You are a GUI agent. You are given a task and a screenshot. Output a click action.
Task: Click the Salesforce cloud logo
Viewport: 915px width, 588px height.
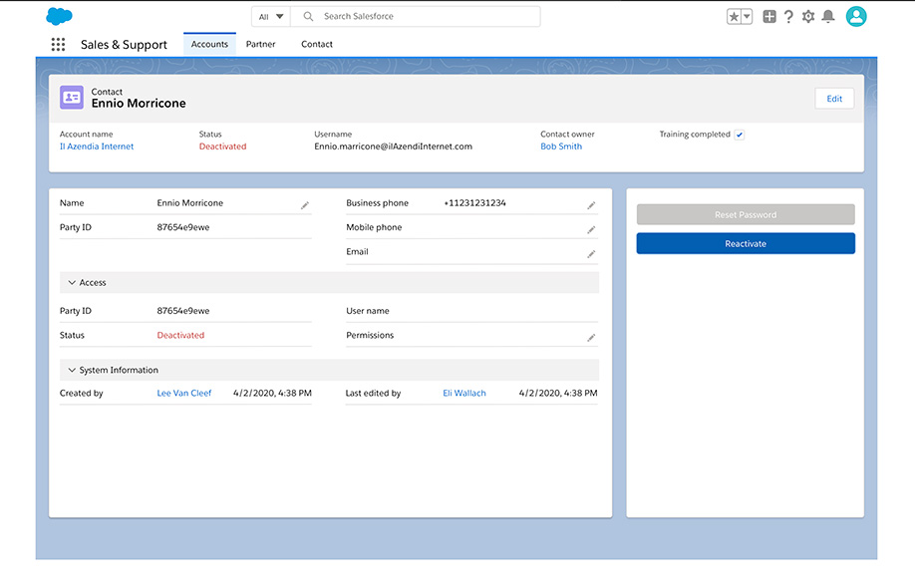(59, 16)
